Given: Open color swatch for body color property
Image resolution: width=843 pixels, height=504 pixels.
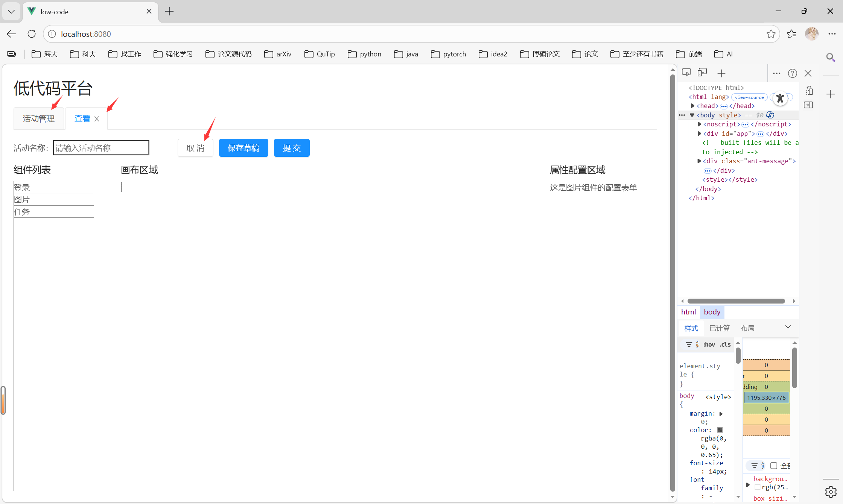Looking at the screenshot, I should point(720,430).
